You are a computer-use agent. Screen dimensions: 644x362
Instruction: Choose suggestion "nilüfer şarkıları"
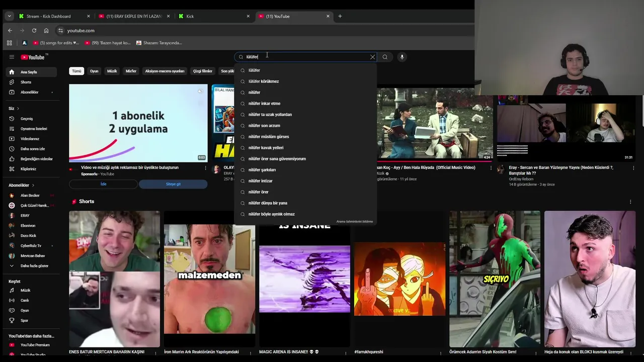tap(305, 170)
